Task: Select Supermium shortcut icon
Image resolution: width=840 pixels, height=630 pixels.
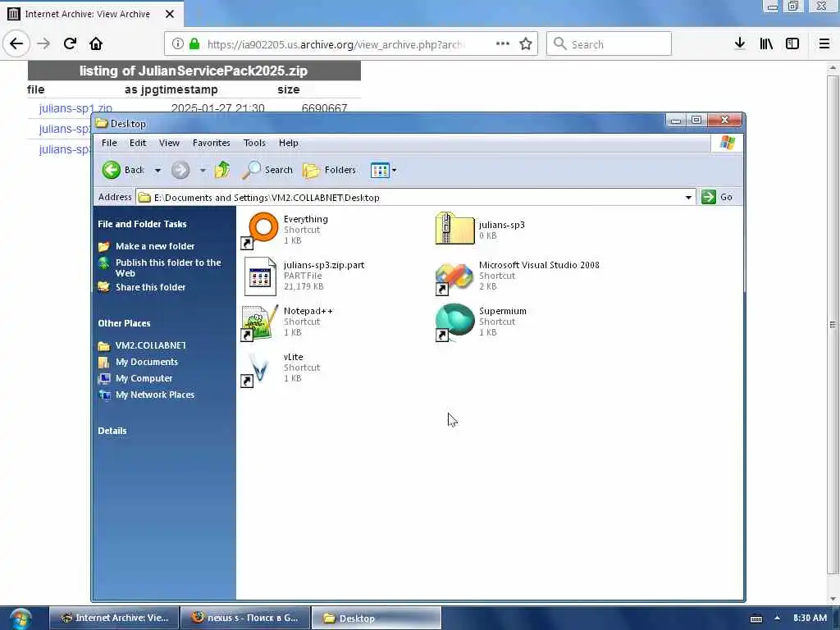Action: [x=454, y=322]
